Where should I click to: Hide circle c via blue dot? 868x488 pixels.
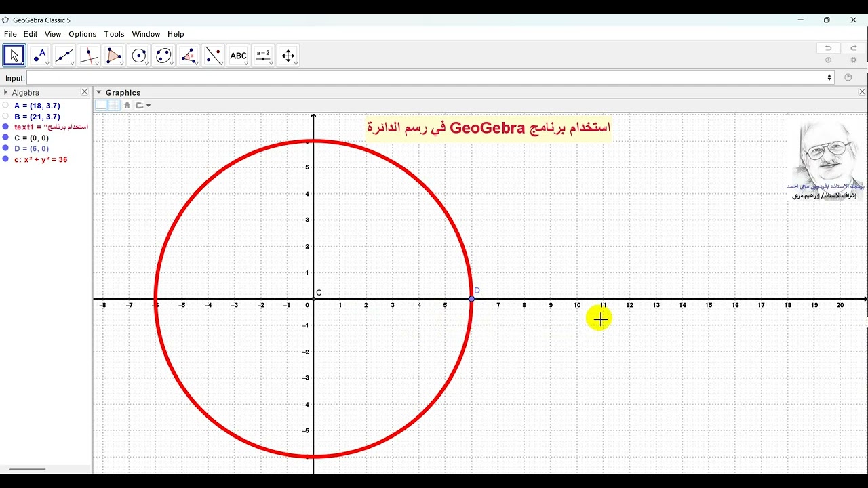point(5,159)
